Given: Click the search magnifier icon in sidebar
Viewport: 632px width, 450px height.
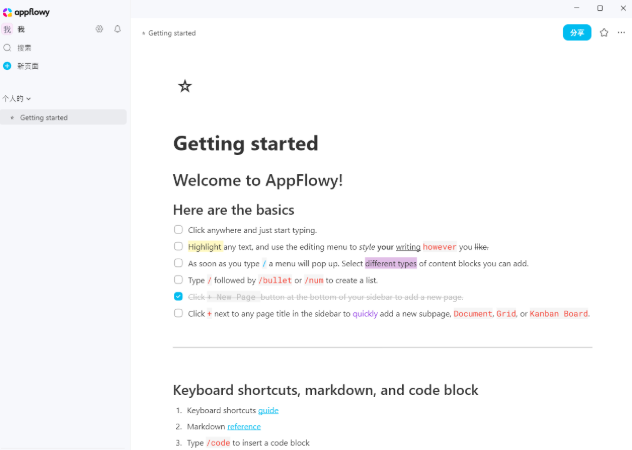Looking at the screenshot, I should (7, 47).
